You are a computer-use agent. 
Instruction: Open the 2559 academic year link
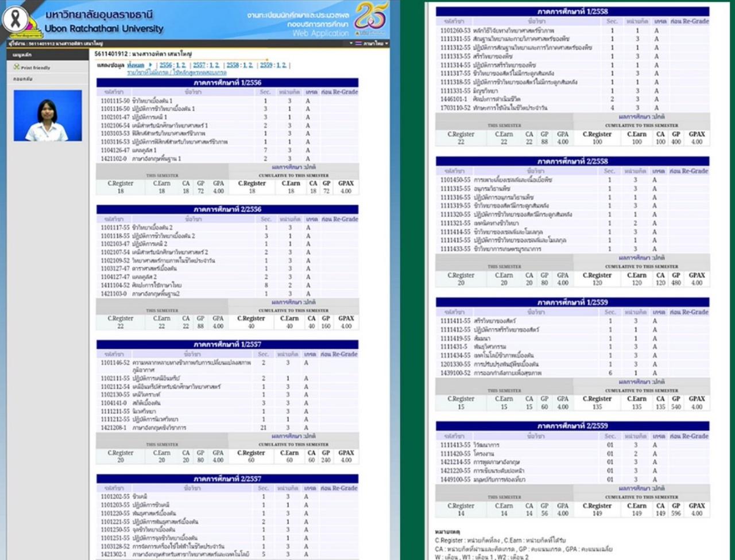pos(266,65)
